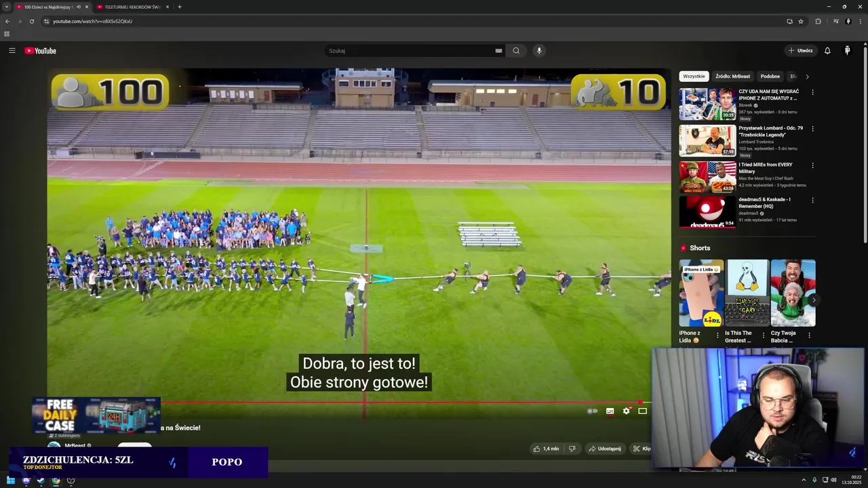868x488 pixels.
Task: Switch to the TELETURNIEJ REKORDÓW tab
Action: [132, 7]
